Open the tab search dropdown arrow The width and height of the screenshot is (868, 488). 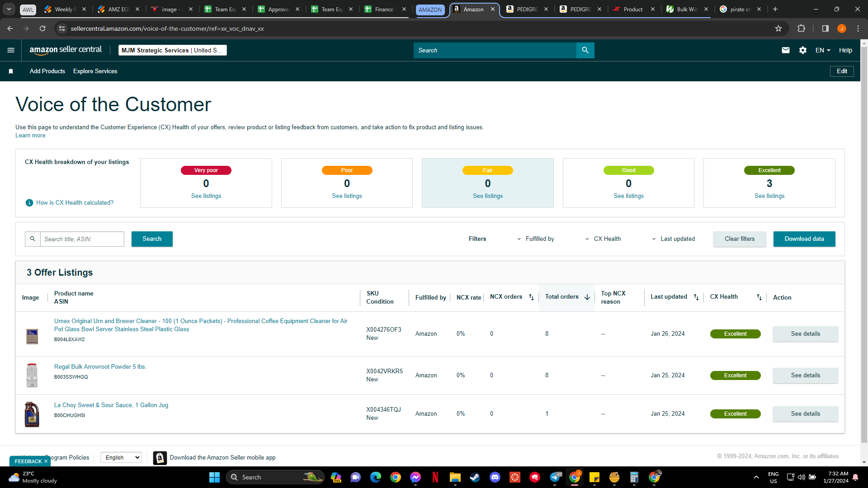pos(9,9)
